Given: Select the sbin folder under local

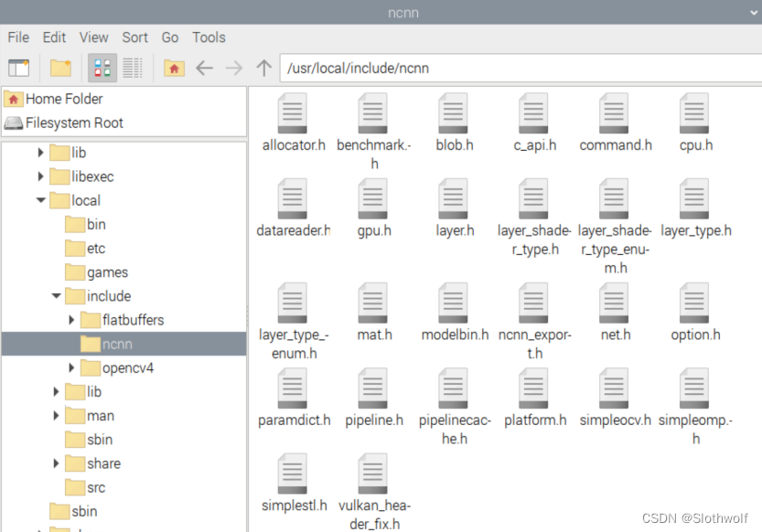Looking at the screenshot, I should (x=89, y=440).
